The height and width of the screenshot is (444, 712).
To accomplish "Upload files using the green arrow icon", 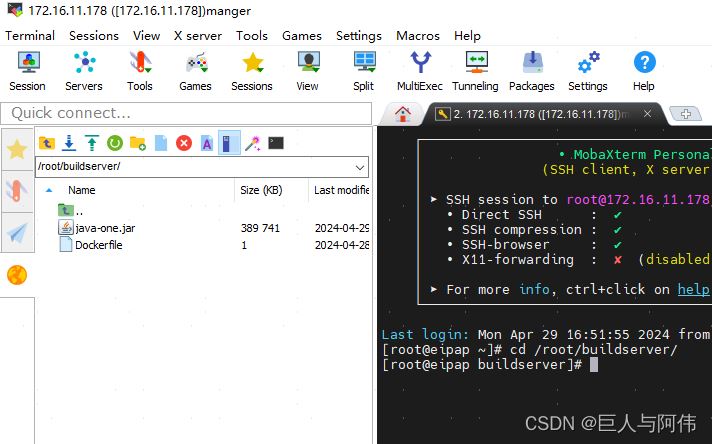I will 92,143.
